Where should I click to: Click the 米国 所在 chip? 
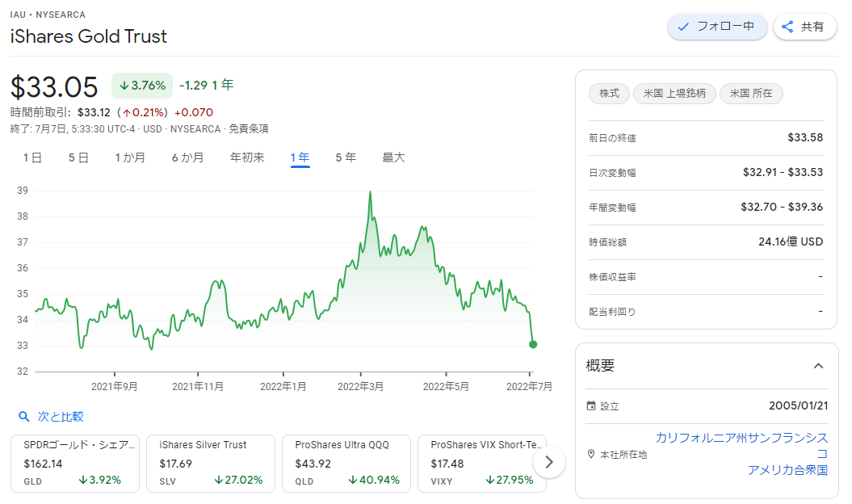tap(751, 94)
